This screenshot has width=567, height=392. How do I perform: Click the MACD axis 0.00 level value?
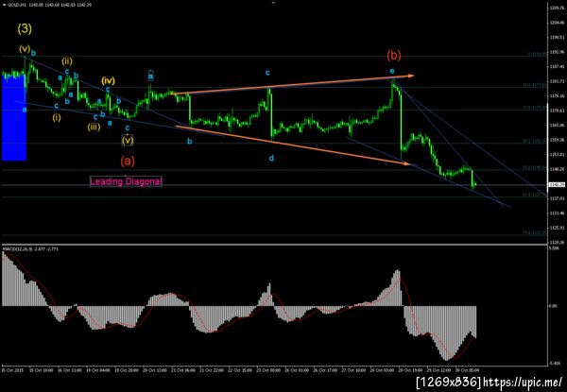pos(554,306)
